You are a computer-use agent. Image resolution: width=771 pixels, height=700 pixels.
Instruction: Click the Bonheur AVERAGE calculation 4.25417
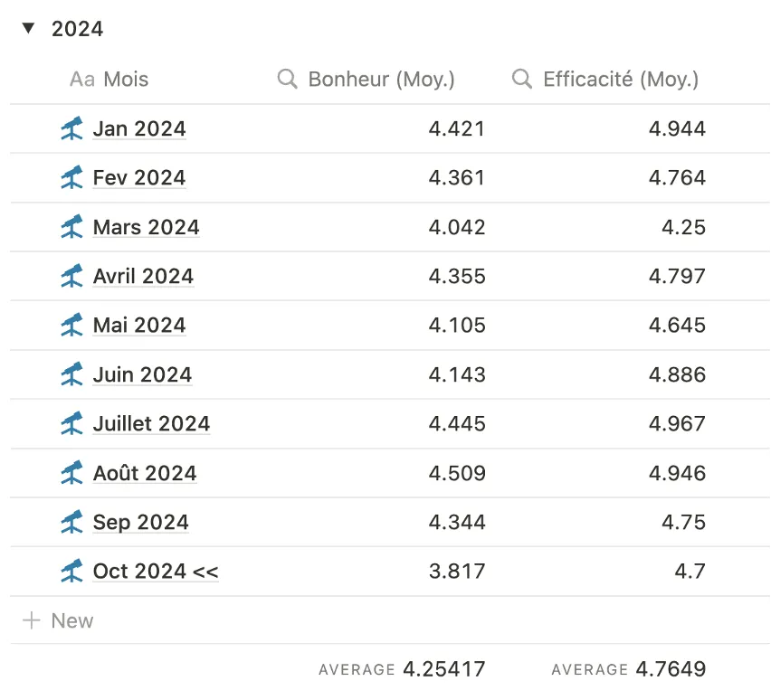[x=402, y=669]
